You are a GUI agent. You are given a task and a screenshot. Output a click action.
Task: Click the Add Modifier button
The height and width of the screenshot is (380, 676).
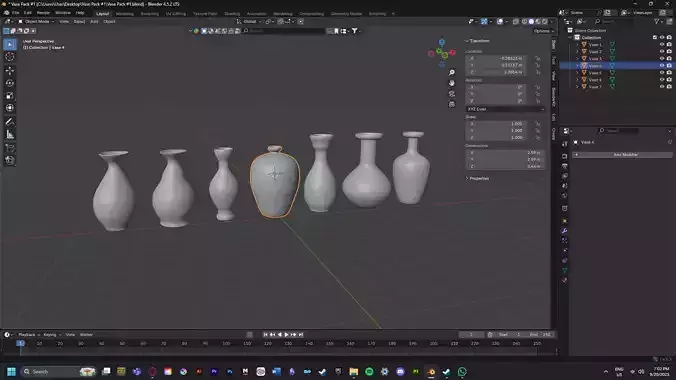pyautogui.click(x=623, y=154)
